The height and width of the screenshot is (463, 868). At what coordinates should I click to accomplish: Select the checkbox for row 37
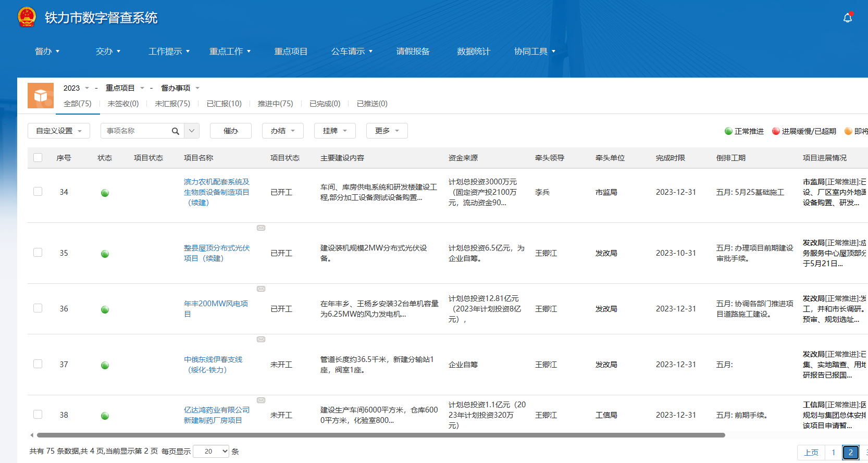[x=38, y=364]
